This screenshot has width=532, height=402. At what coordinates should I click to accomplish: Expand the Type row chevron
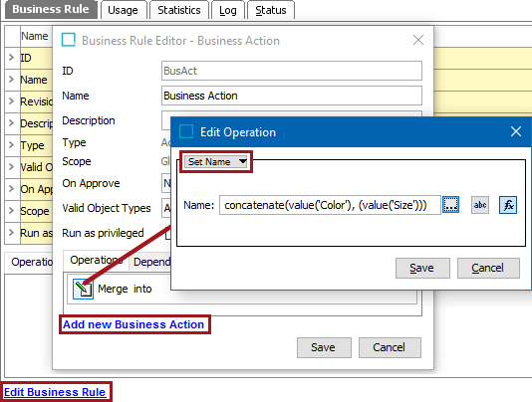12,144
